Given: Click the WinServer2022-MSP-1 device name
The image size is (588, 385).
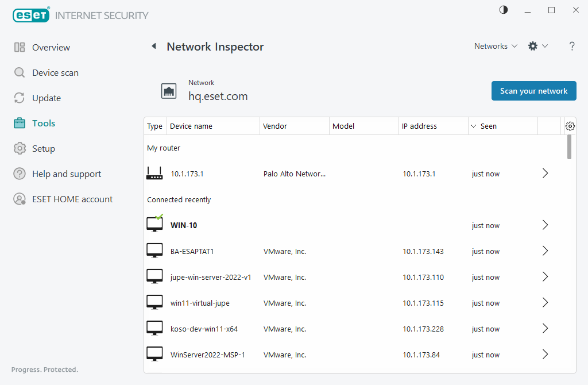Looking at the screenshot, I should pos(207,355).
